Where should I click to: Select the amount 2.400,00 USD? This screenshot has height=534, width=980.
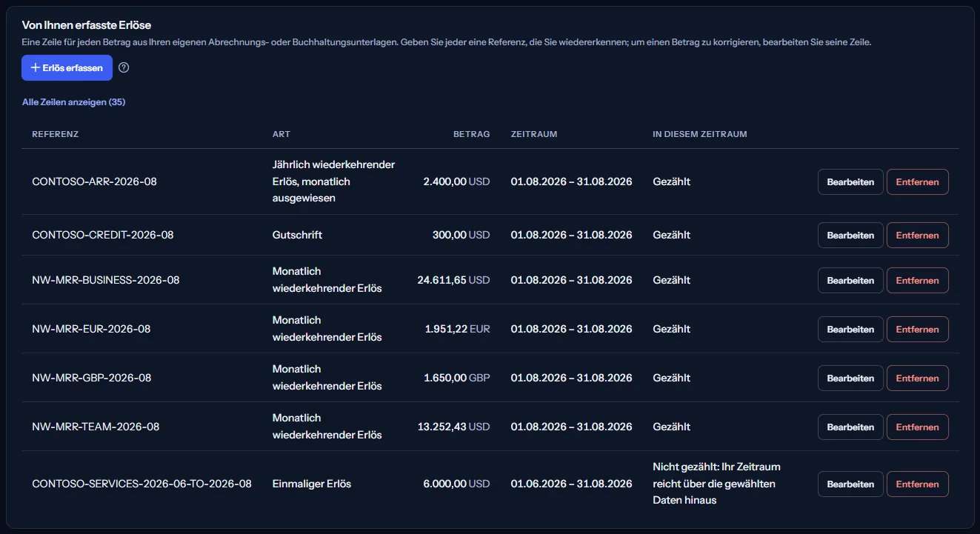[456, 181]
